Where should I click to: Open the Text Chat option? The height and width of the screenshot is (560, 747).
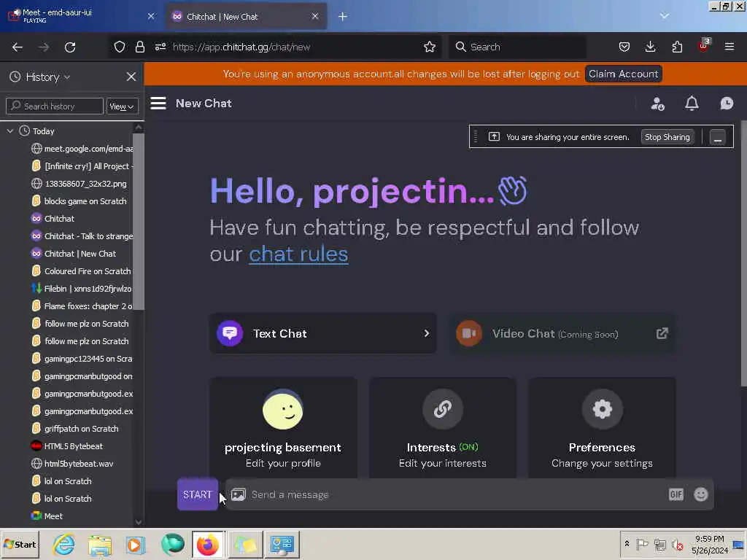pos(323,333)
